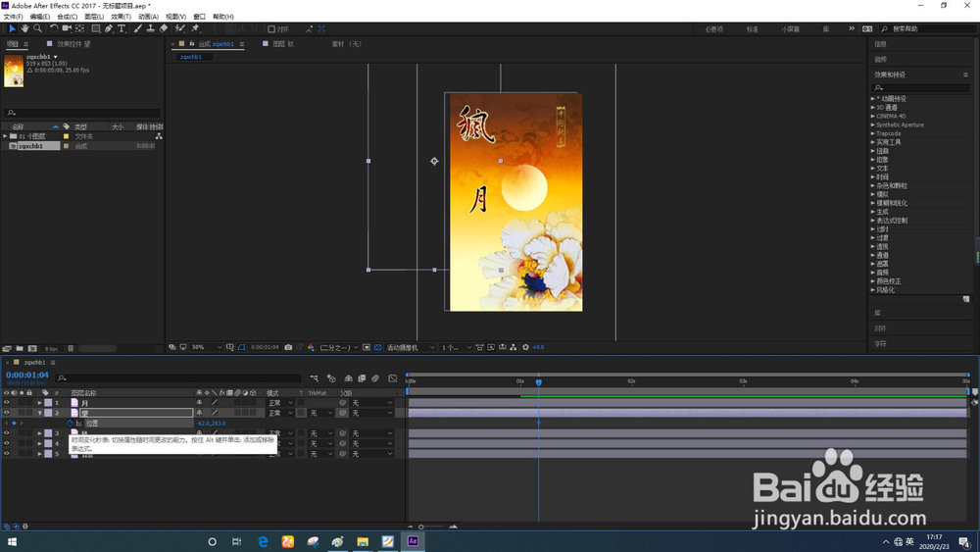Click layer 1 label color swatch

pos(48,403)
